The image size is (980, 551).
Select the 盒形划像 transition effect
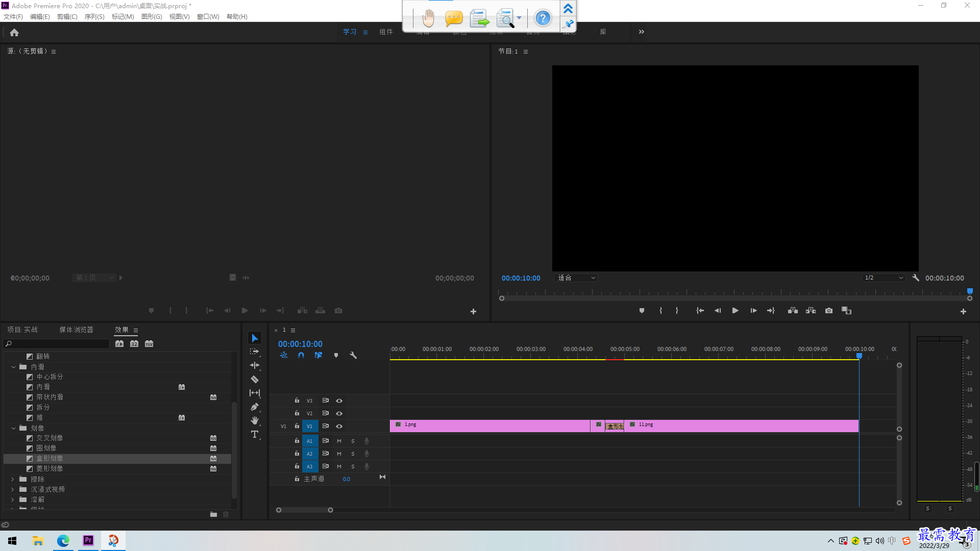[x=117, y=459]
